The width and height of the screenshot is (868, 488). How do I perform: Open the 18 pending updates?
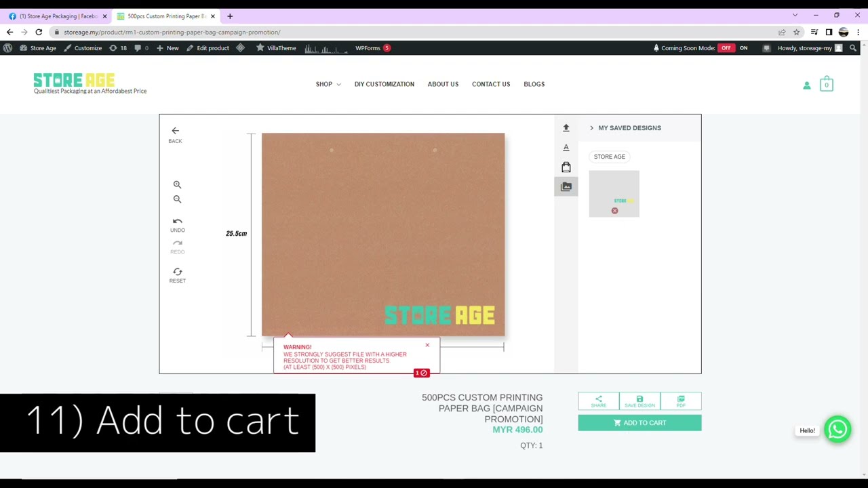(118, 48)
